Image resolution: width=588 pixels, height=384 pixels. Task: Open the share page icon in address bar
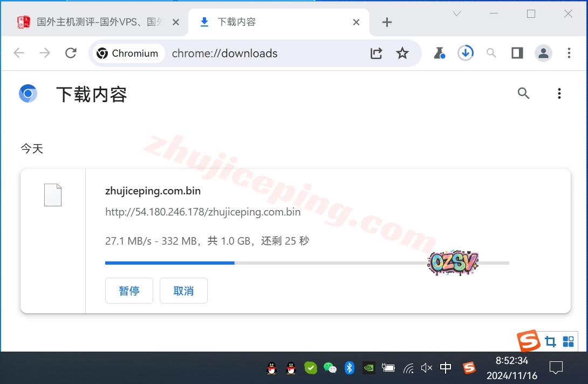click(376, 53)
